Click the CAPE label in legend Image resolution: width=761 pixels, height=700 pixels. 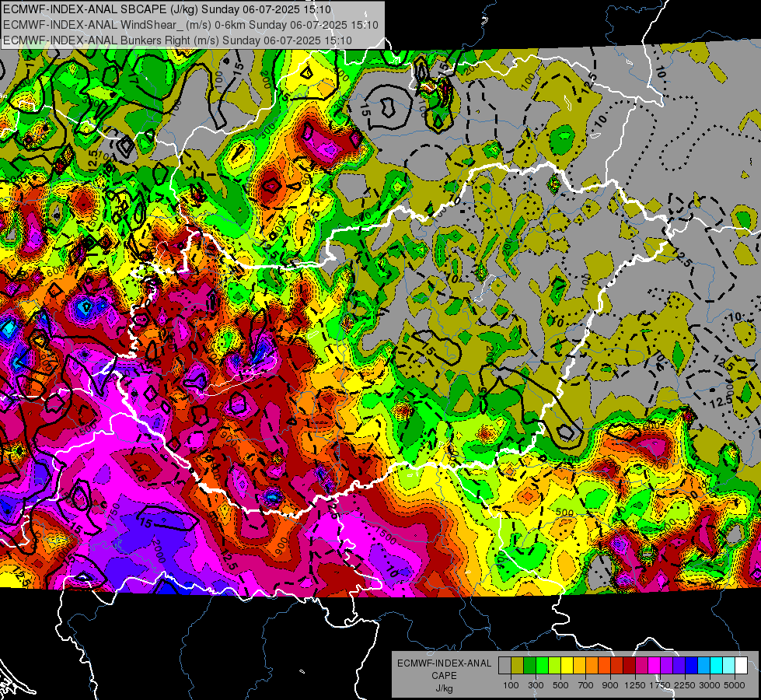(x=444, y=675)
